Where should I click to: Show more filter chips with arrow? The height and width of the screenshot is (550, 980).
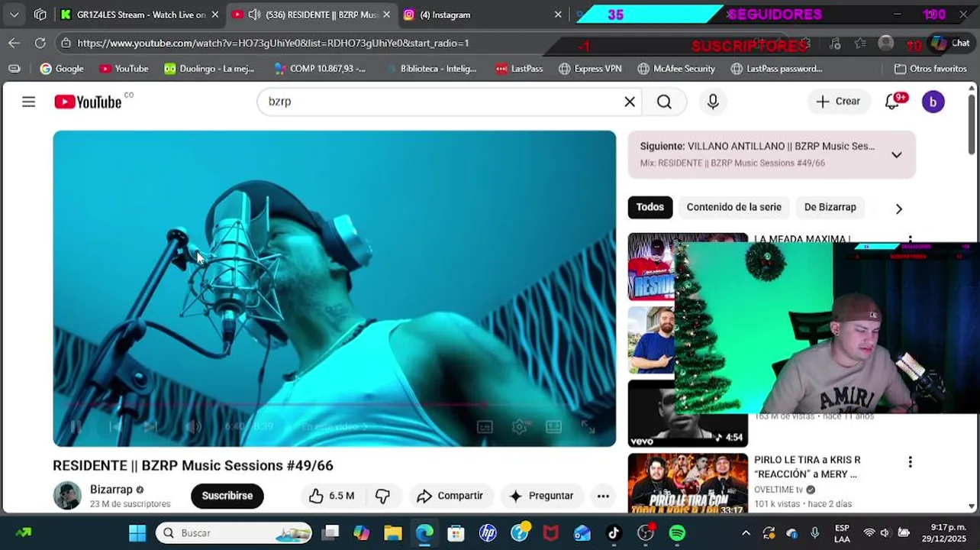point(898,209)
